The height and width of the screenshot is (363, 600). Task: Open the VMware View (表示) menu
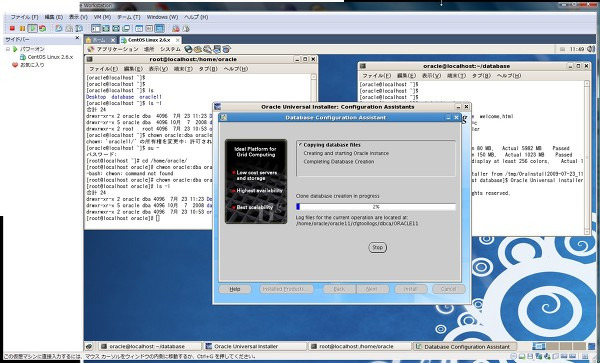tap(78, 17)
